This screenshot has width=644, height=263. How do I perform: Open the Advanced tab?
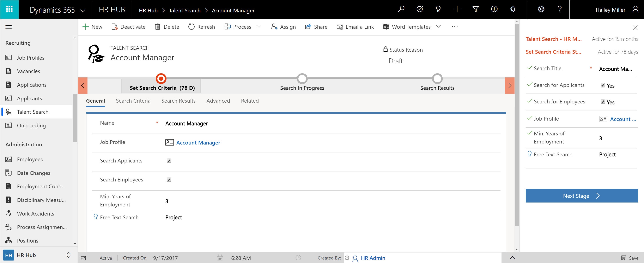pyautogui.click(x=218, y=101)
